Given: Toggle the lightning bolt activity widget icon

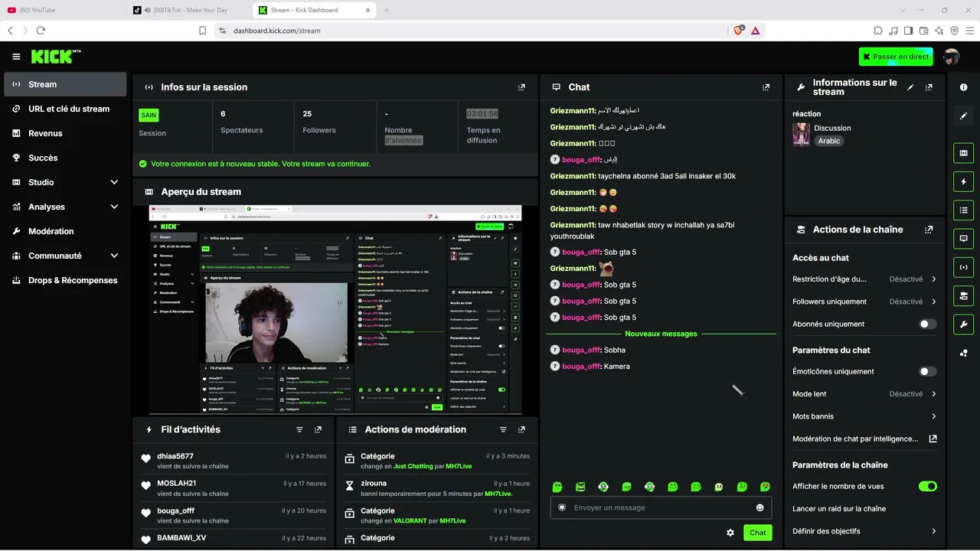Looking at the screenshot, I should click(963, 181).
